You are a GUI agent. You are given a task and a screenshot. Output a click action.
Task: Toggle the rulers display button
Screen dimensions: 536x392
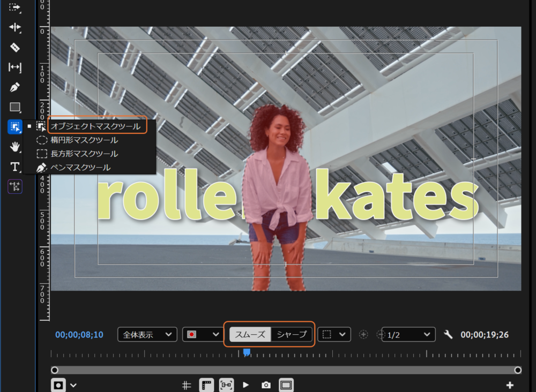coord(206,385)
